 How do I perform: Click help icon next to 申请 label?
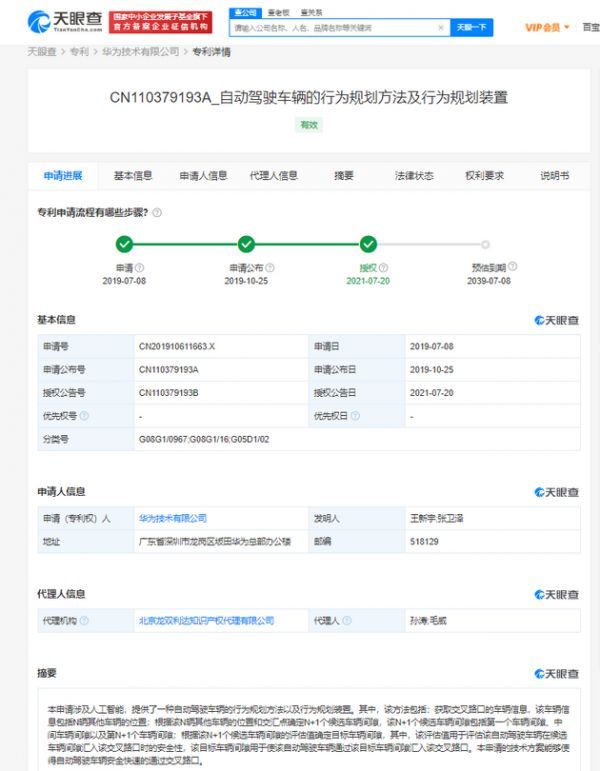click(x=140, y=268)
